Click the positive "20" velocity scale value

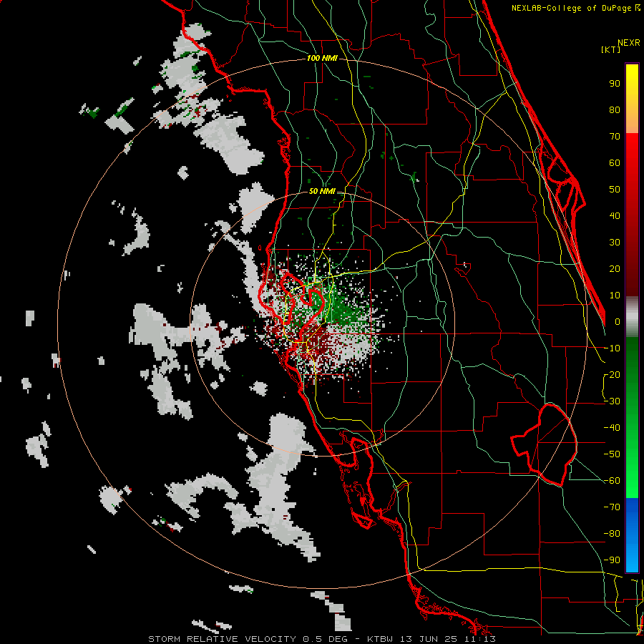coord(615,268)
